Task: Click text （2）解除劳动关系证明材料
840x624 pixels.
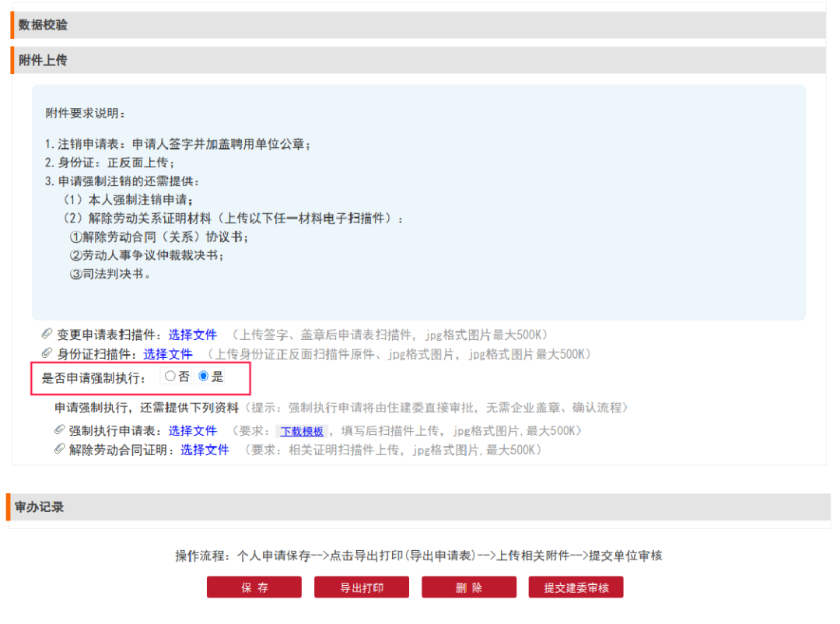Action: 233,218
